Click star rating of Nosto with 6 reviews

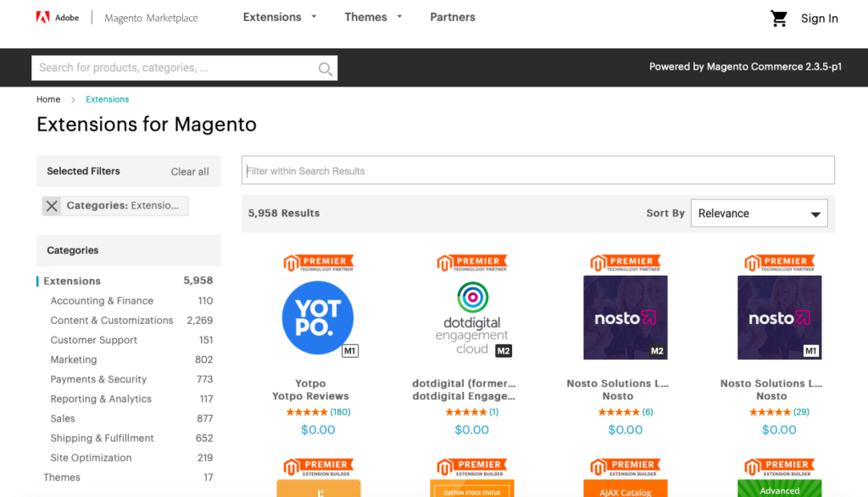(x=619, y=412)
